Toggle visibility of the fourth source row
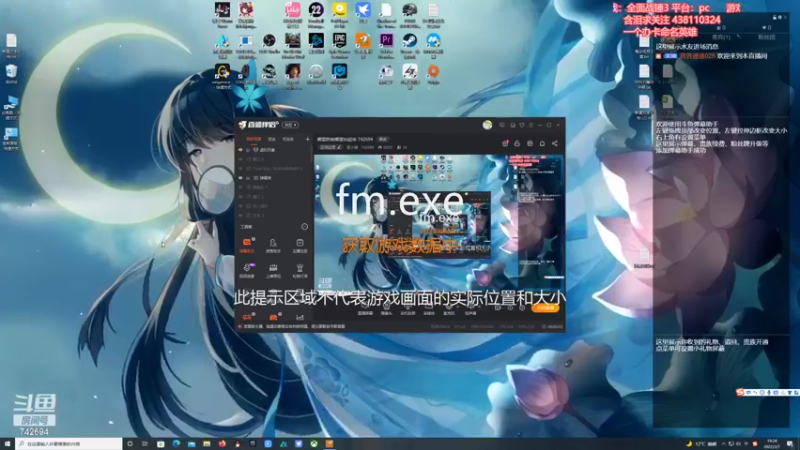The height and width of the screenshot is (450, 800). click(x=240, y=178)
